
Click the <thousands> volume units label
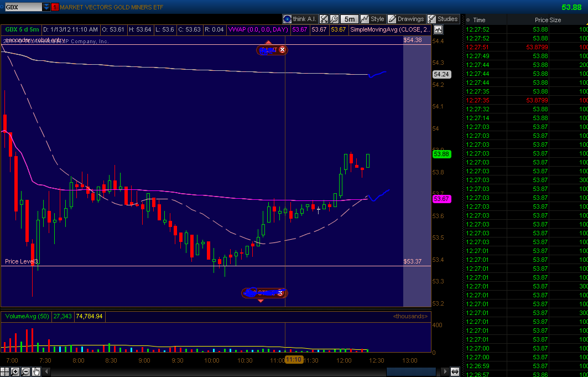coord(410,316)
